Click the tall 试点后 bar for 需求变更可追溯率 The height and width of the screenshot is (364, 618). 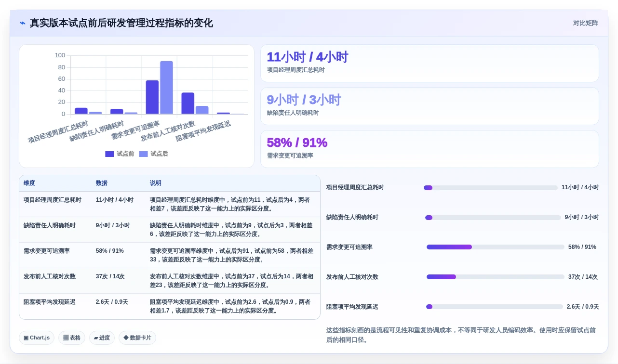click(166, 88)
